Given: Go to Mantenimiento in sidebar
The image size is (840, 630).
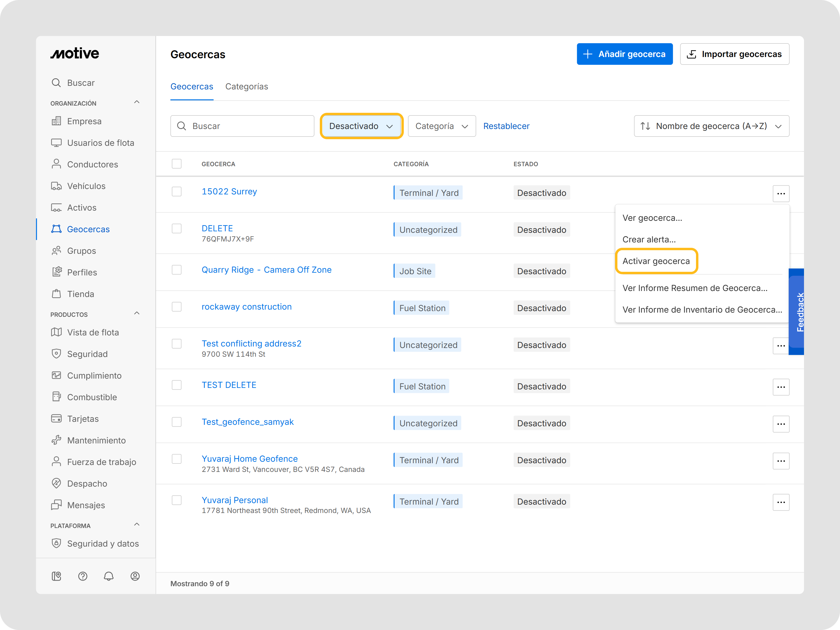Looking at the screenshot, I should 96,440.
